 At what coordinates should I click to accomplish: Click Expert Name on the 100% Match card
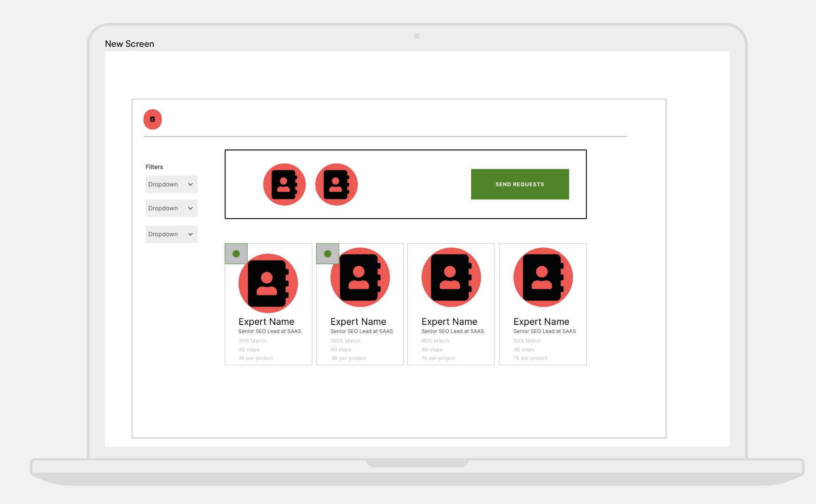click(x=358, y=322)
